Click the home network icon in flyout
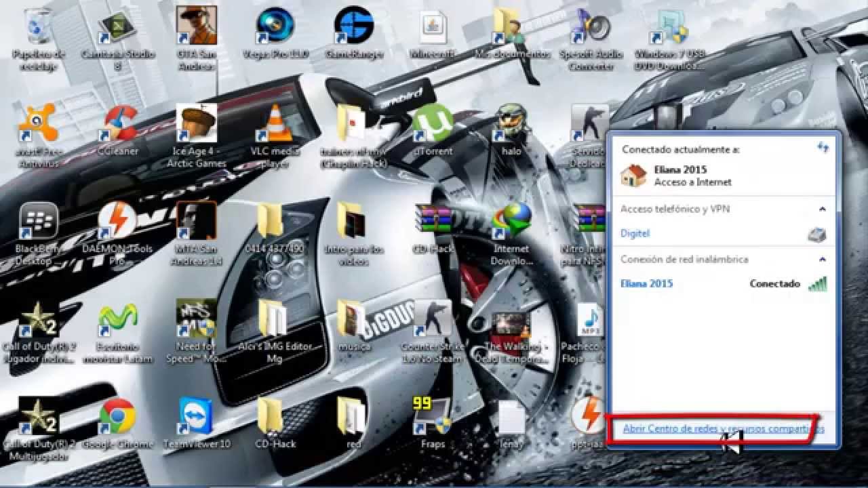The width and height of the screenshot is (868, 488). coord(634,175)
